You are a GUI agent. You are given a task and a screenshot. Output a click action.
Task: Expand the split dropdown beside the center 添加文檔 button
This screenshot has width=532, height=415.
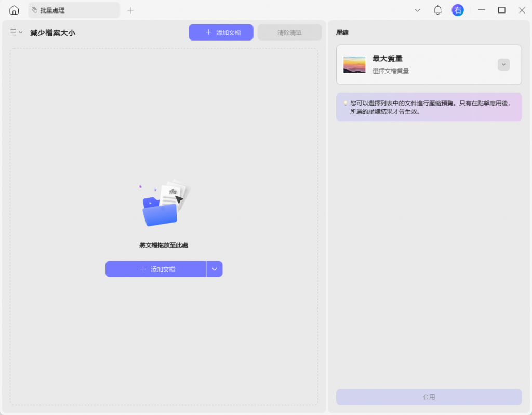pyautogui.click(x=214, y=269)
